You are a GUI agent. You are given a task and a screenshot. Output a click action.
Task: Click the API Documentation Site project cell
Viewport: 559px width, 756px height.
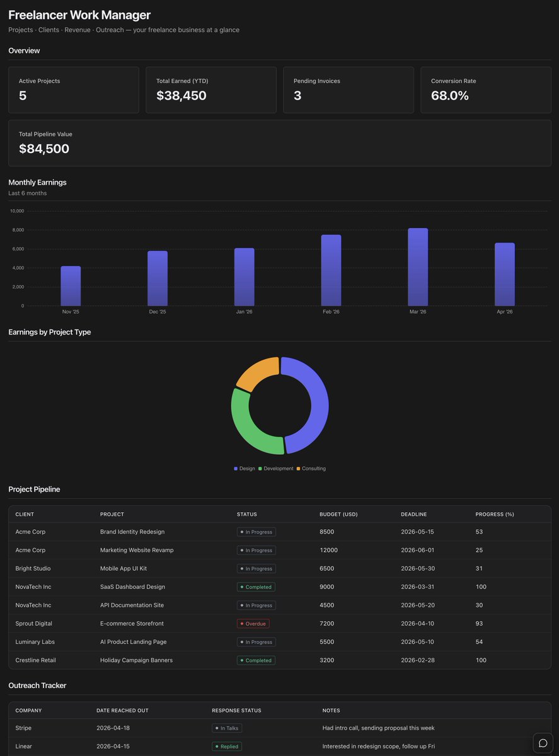coord(132,605)
